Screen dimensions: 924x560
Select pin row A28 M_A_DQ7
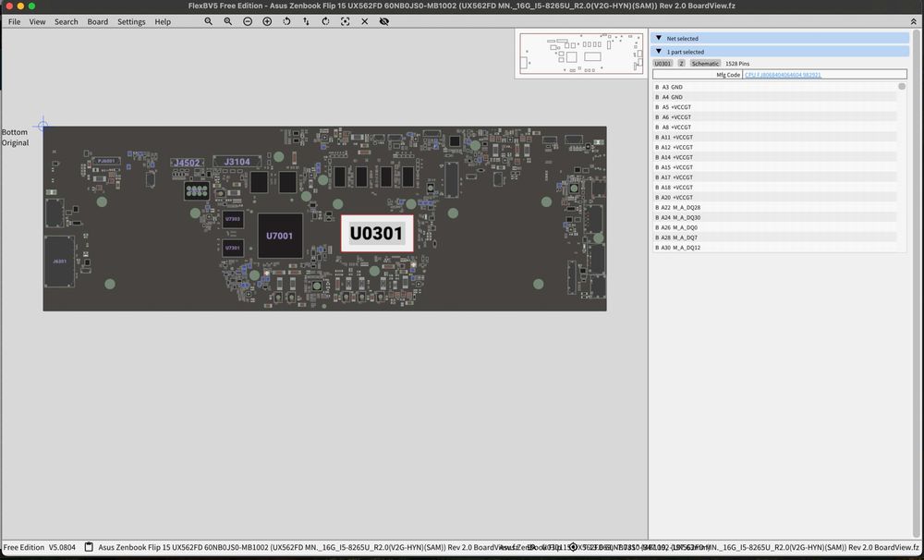pyautogui.click(x=775, y=237)
